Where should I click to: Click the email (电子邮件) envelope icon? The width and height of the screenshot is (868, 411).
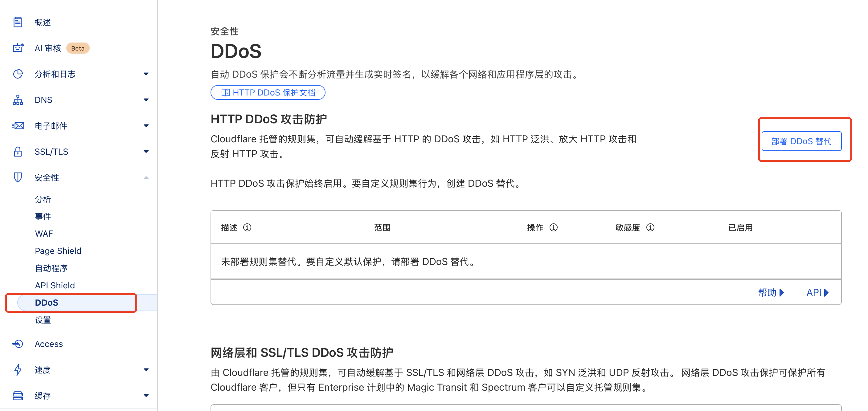click(18, 126)
